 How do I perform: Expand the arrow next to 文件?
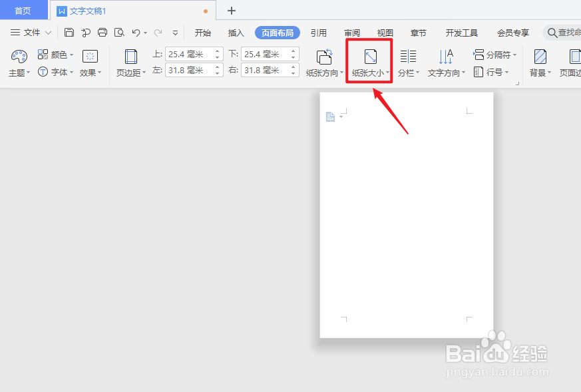(48, 33)
